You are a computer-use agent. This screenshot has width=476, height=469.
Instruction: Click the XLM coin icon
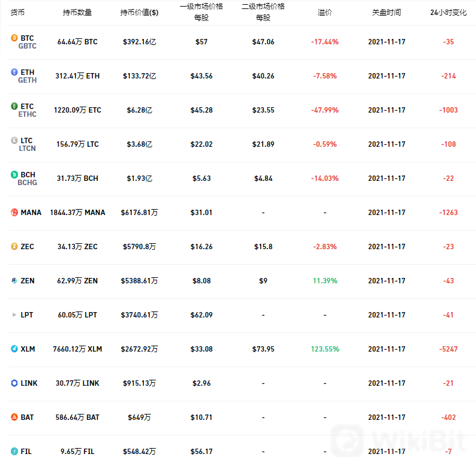pyautogui.click(x=14, y=349)
